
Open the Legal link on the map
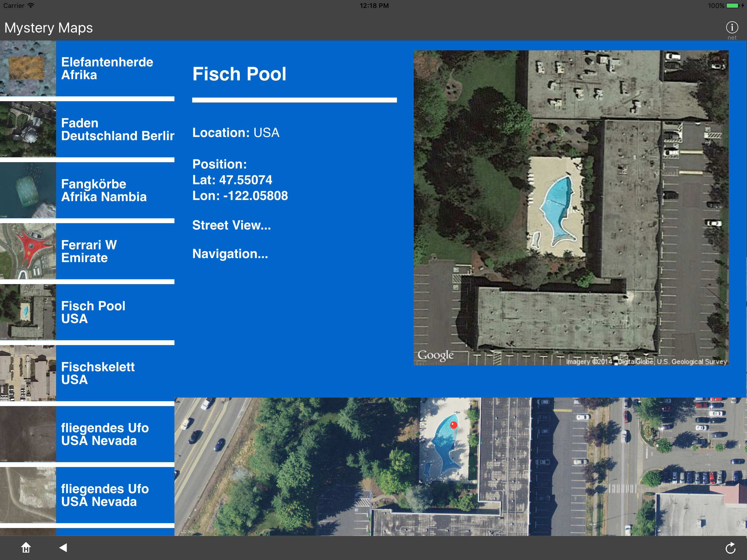(x=187, y=531)
